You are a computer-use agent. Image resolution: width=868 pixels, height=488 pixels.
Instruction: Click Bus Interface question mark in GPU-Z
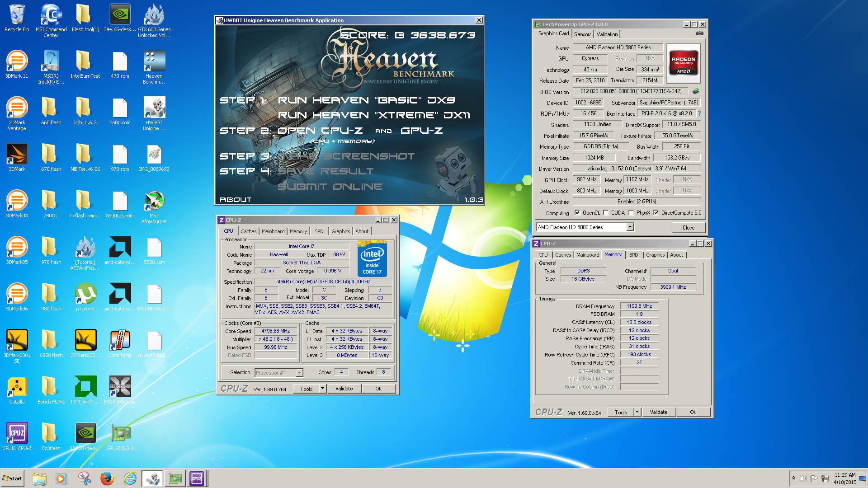click(699, 113)
